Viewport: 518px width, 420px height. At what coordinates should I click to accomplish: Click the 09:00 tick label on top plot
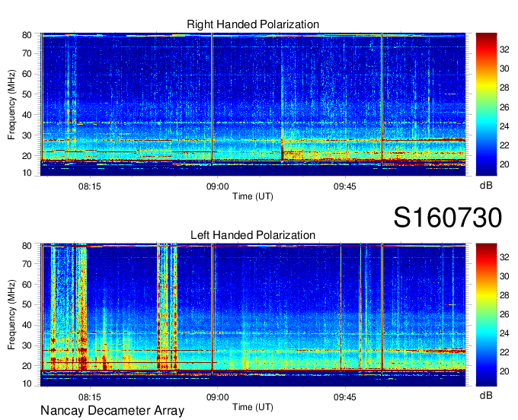[x=217, y=186]
